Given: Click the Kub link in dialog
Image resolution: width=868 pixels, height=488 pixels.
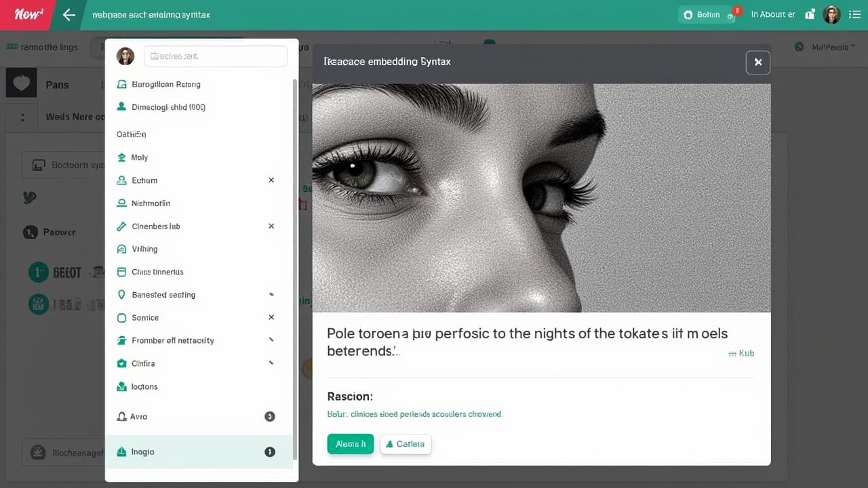Looking at the screenshot, I should pos(741,353).
